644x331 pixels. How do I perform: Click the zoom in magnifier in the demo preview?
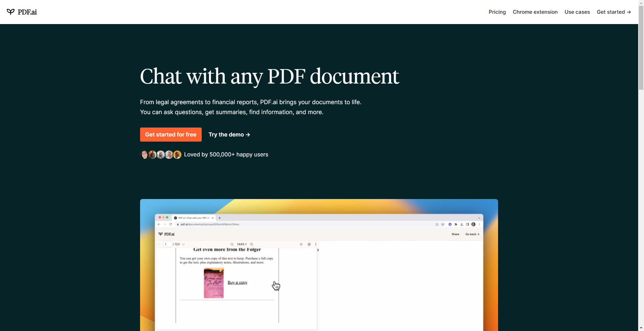[x=252, y=244]
